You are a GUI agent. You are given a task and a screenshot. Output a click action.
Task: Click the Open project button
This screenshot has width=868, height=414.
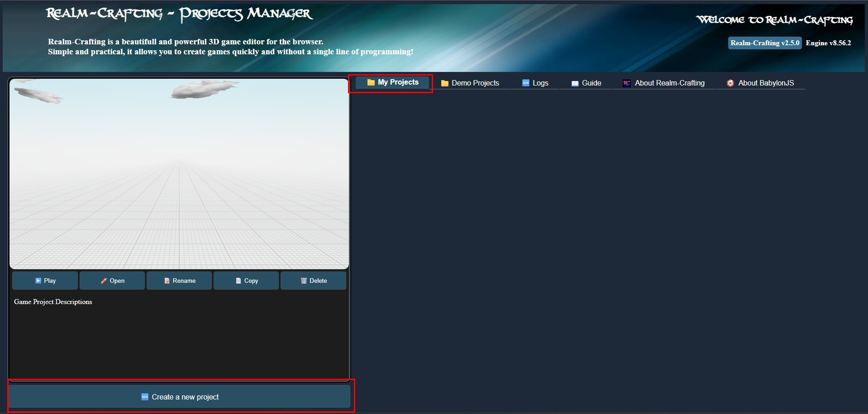tap(112, 281)
